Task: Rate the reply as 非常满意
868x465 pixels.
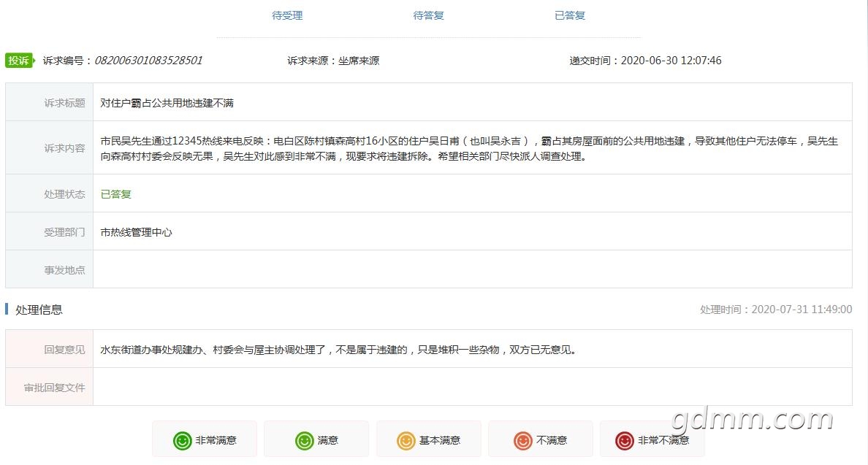Action: tap(205, 439)
